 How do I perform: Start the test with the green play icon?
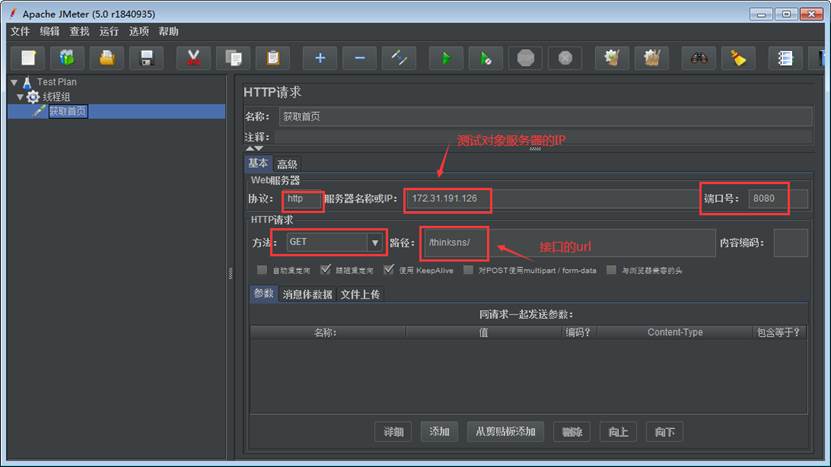point(446,58)
